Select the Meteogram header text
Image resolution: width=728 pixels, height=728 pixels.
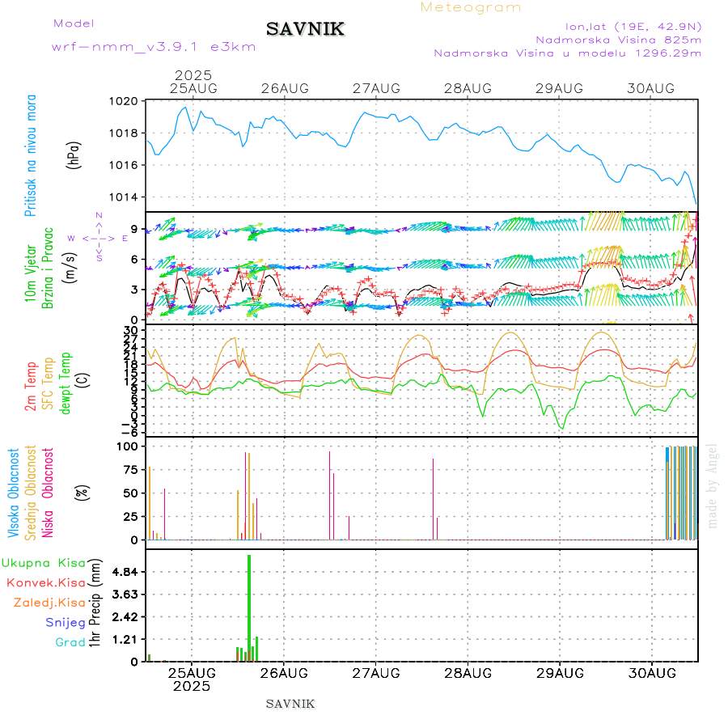471,7
